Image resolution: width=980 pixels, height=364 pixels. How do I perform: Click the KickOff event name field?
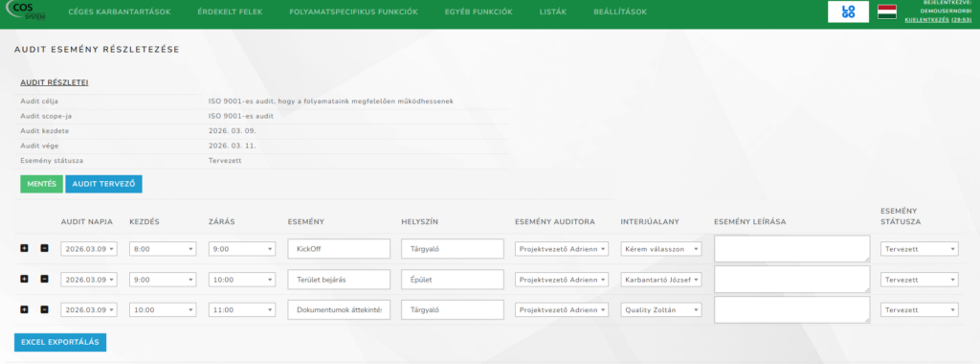340,248
